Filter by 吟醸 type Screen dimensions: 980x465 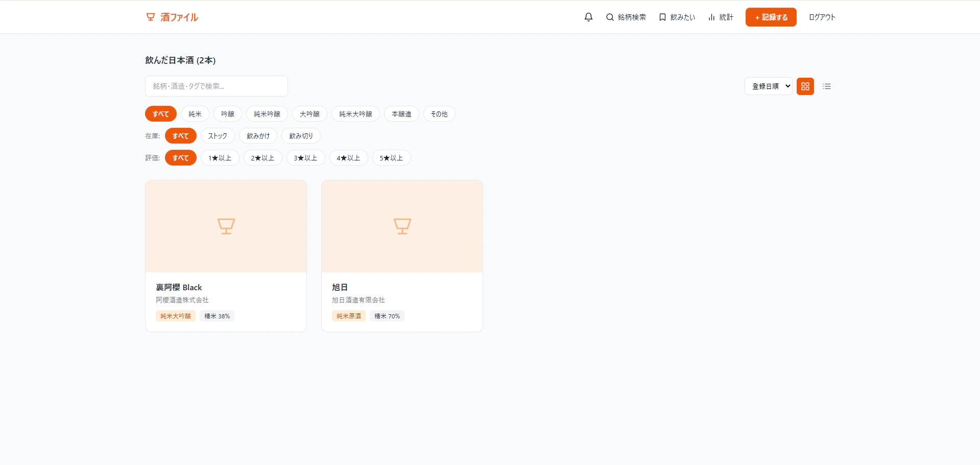[228, 113]
